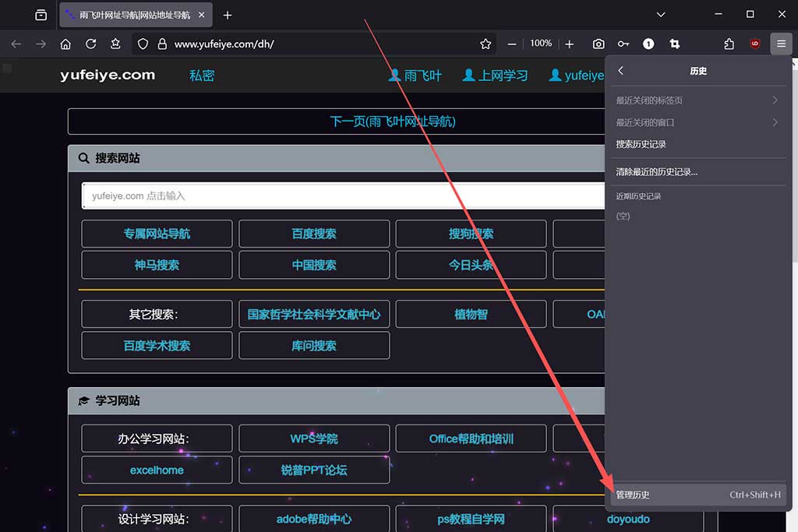The image size is (798, 532).
Task: List all tabs with the dropdown arrow
Action: 661,15
